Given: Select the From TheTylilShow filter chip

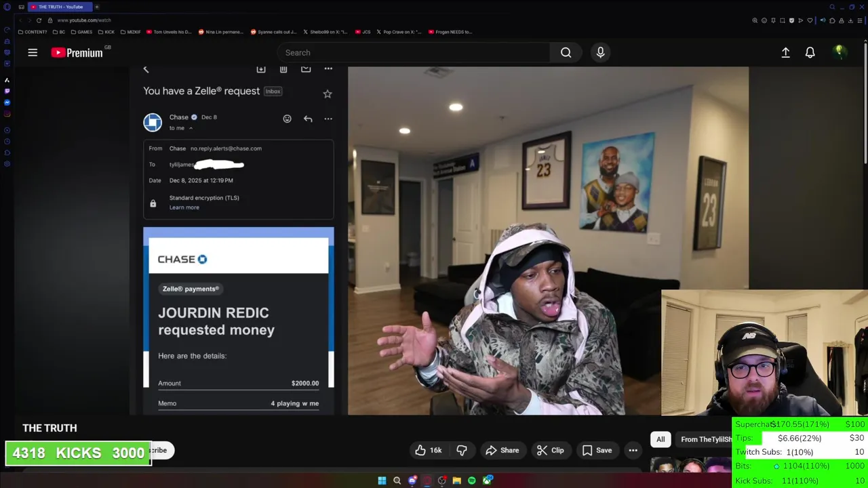Looking at the screenshot, I should click(705, 439).
